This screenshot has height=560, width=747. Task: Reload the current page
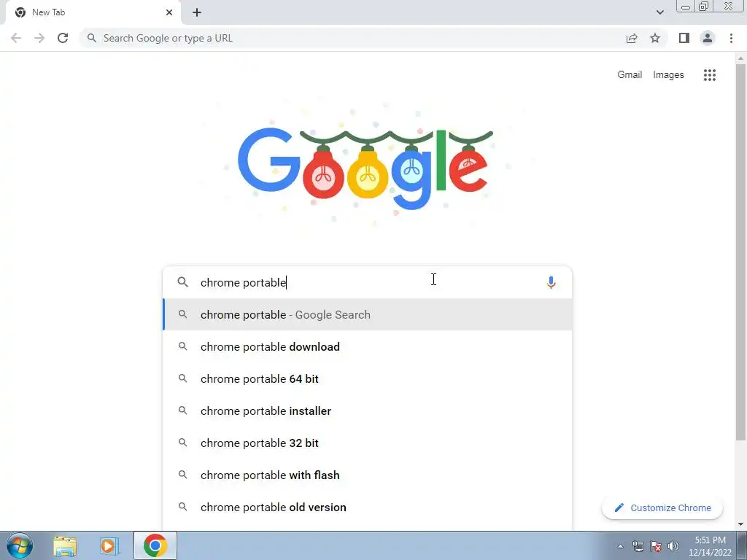coord(63,38)
